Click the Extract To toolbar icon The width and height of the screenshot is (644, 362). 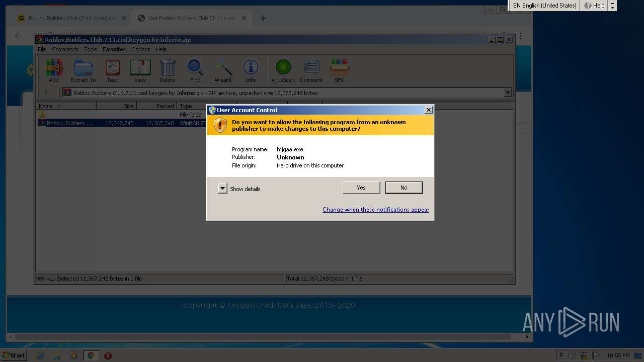tap(83, 70)
